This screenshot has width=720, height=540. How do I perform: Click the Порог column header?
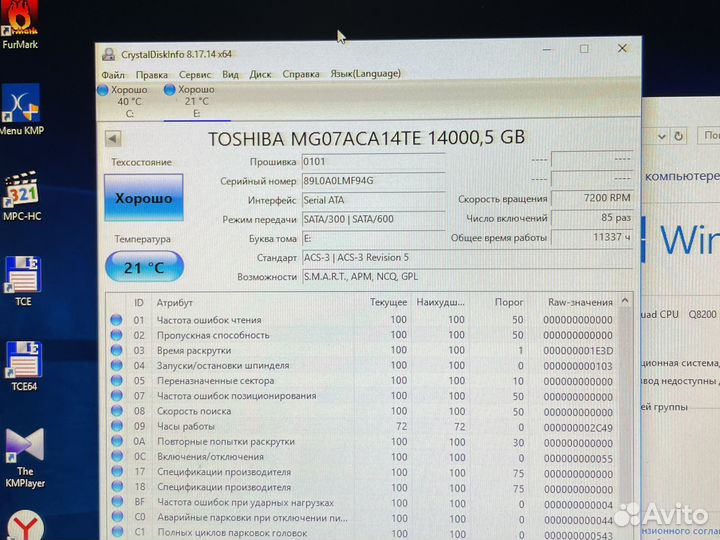click(509, 302)
